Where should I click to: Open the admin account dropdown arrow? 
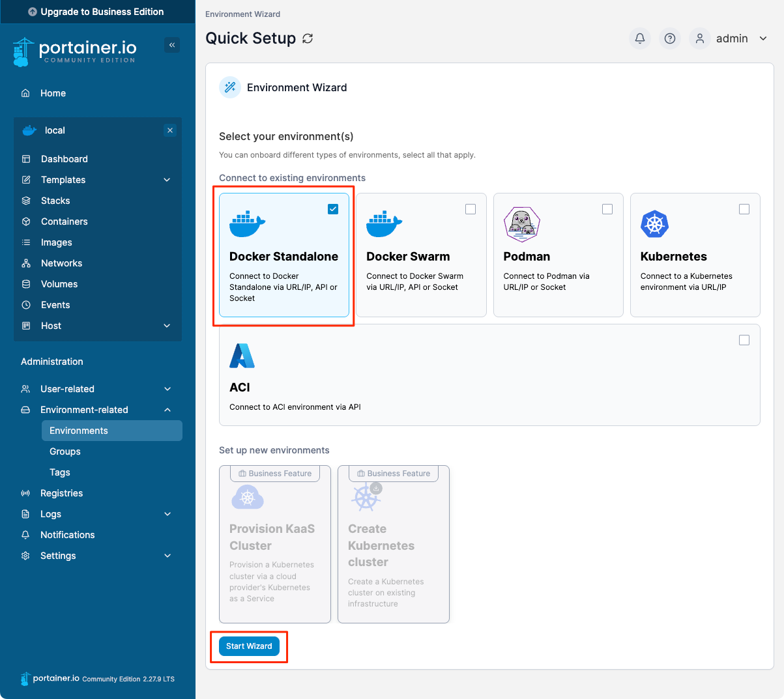point(763,38)
